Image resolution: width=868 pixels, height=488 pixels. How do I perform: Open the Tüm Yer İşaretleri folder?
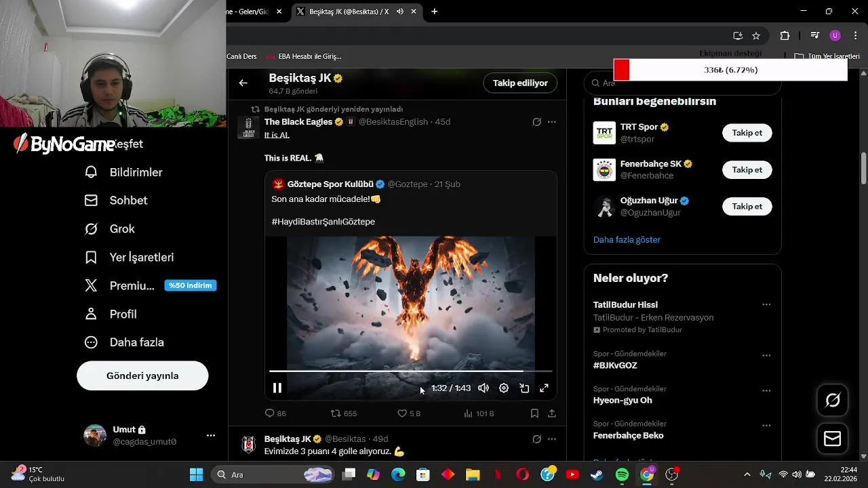(827, 56)
